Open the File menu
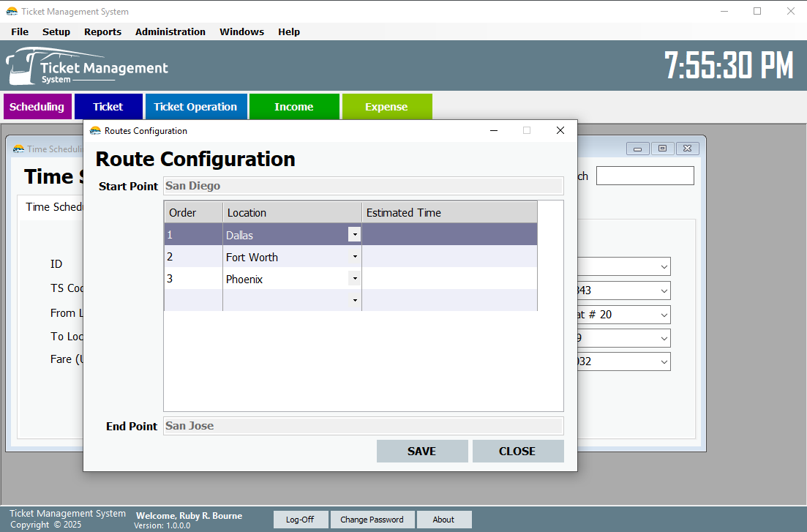 [x=19, y=31]
